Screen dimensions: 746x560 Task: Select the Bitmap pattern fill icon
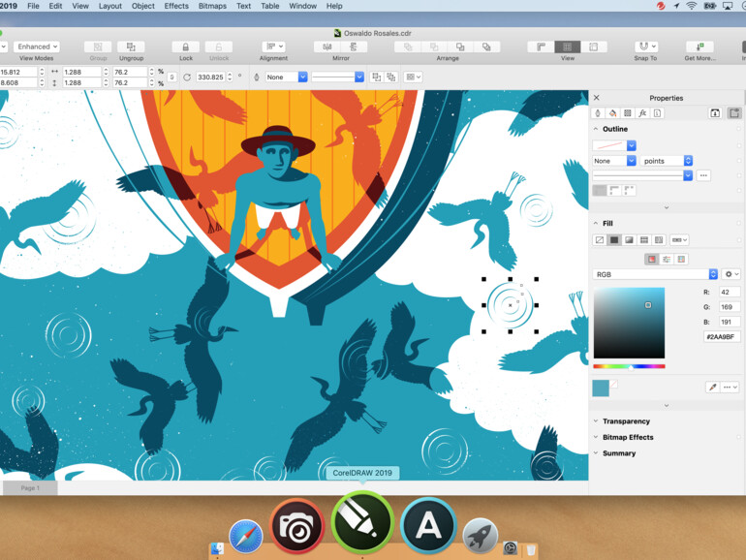659,240
